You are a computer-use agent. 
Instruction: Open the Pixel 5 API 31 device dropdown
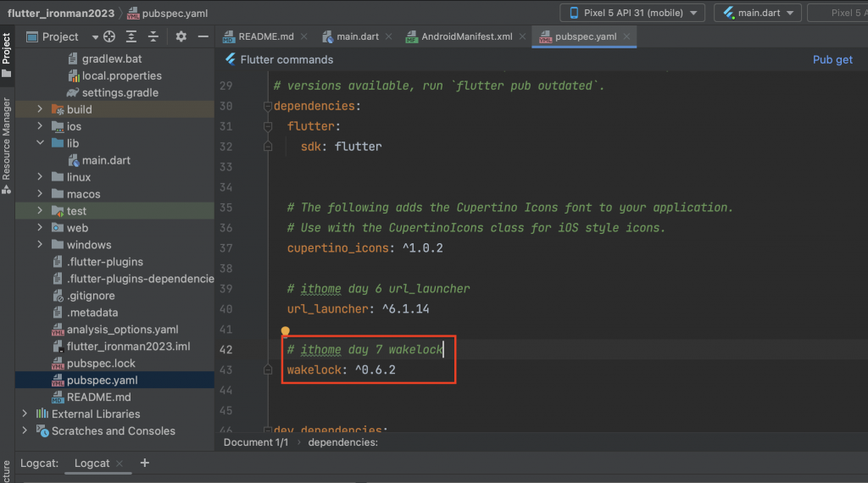click(632, 13)
